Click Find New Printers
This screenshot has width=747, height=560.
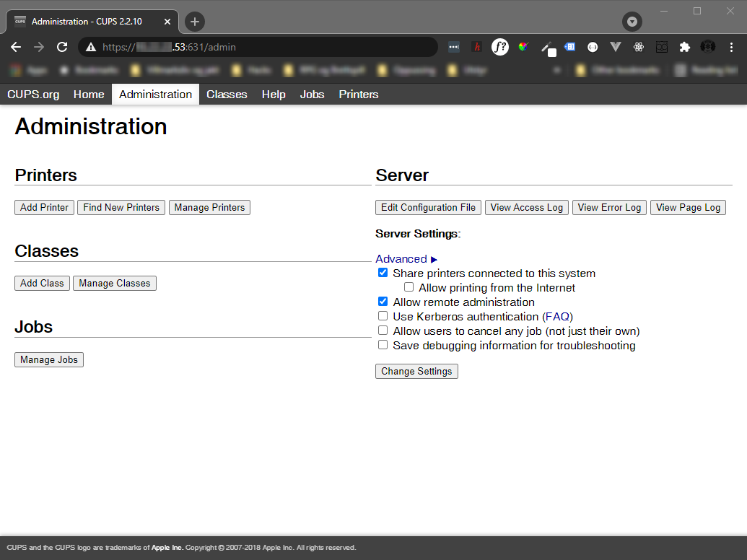[x=121, y=208]
